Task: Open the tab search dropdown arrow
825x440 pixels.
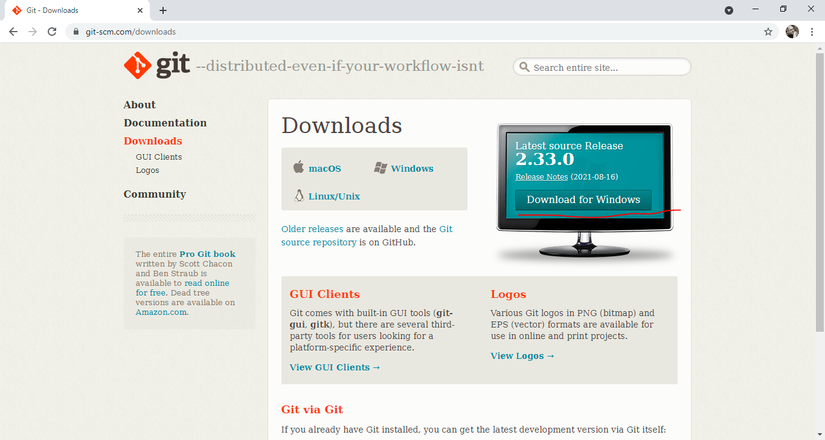Action: (729, 10)
